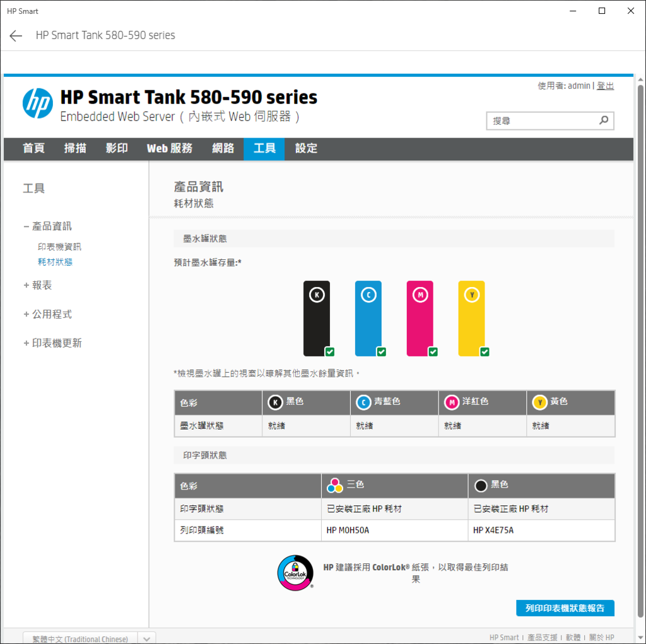Open the HP Smart footer link
The image size is (646, 644).
tap(504, 638)
